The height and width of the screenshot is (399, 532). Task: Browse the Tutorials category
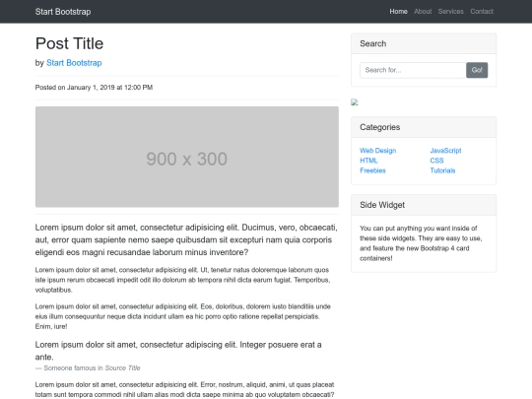tap(442, 170)
